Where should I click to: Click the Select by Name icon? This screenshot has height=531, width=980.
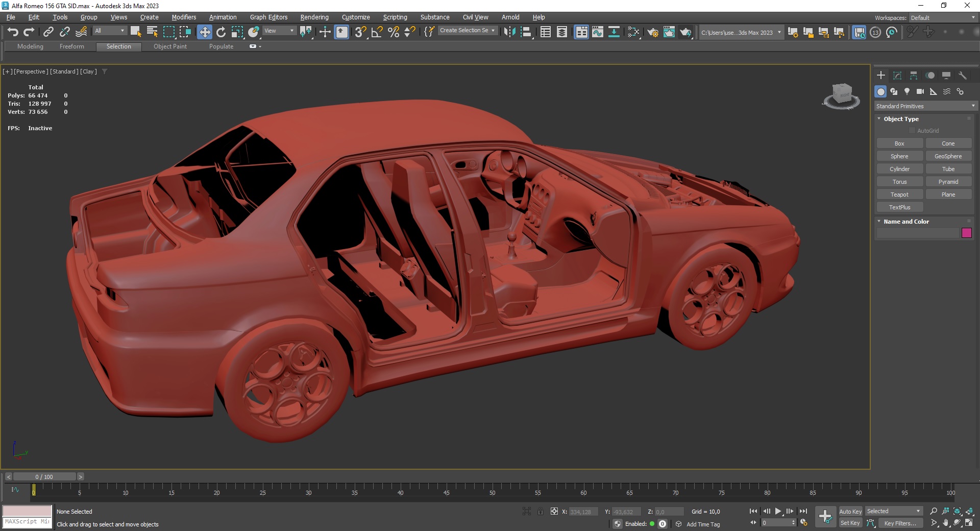[x=152, y=32]
